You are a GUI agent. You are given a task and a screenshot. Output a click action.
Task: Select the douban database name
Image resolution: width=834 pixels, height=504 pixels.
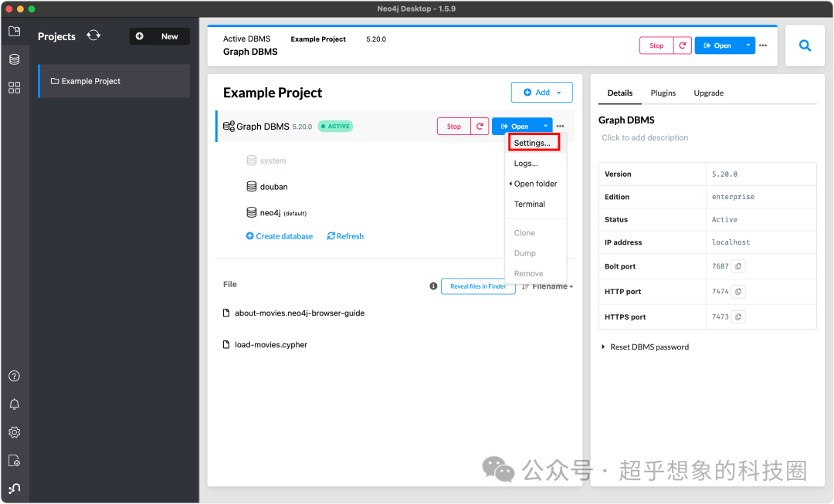pyautogui.click(x=273, y=187)
